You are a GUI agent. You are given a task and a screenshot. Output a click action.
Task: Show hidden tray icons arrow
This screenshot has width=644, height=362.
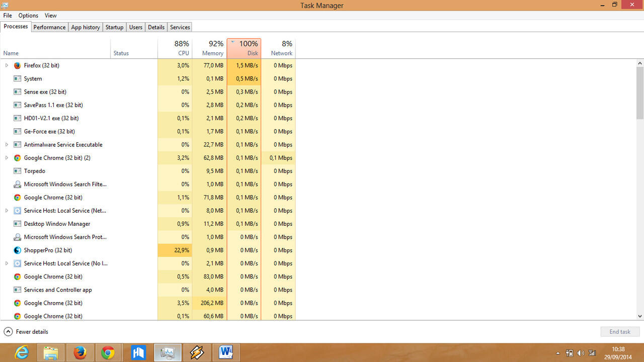558,353
